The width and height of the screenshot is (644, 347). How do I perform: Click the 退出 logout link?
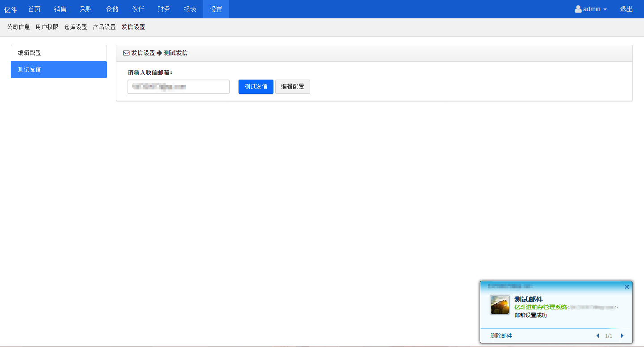click(x=626, y=9)
